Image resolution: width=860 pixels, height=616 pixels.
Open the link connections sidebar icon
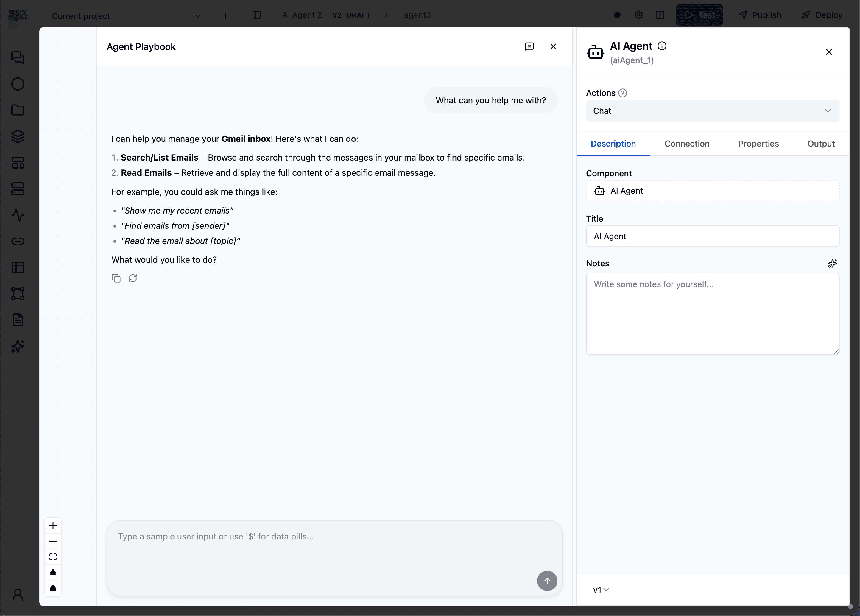click(x=18, y=241)
